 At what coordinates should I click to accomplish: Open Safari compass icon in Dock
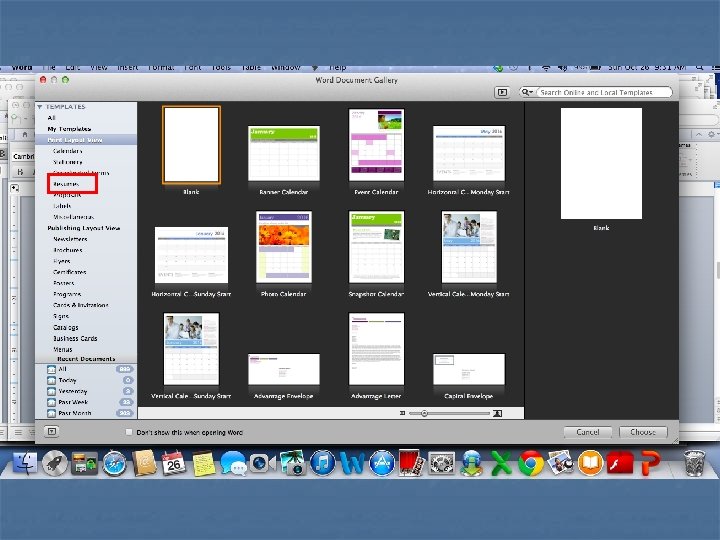click(114, 463)
